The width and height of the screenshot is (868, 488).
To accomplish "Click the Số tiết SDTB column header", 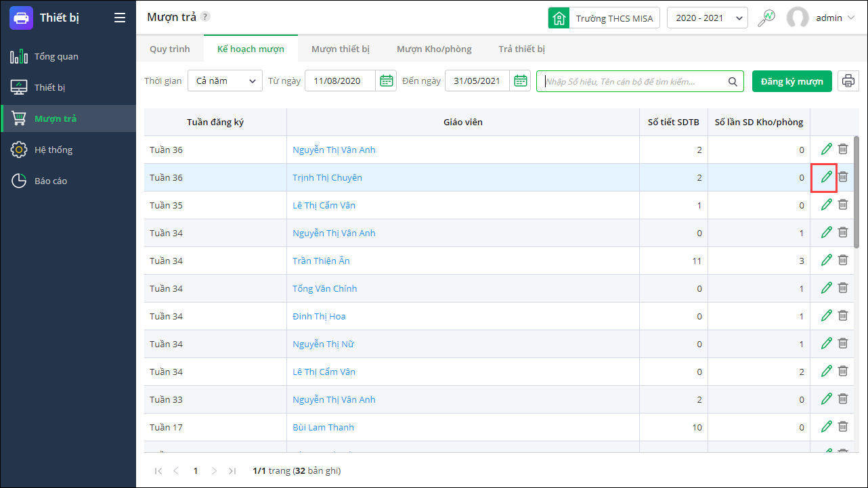I will (x=674, y=122).
